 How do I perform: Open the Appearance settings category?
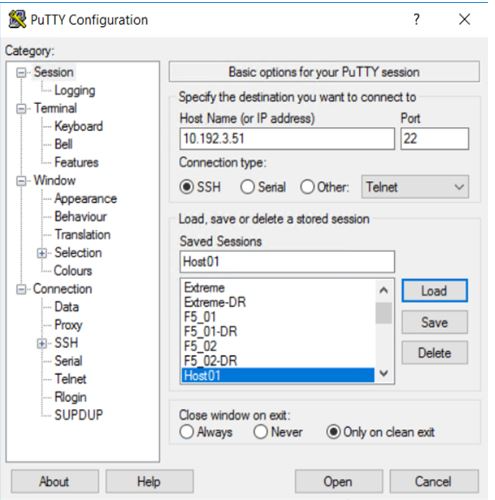coord(86,199)
